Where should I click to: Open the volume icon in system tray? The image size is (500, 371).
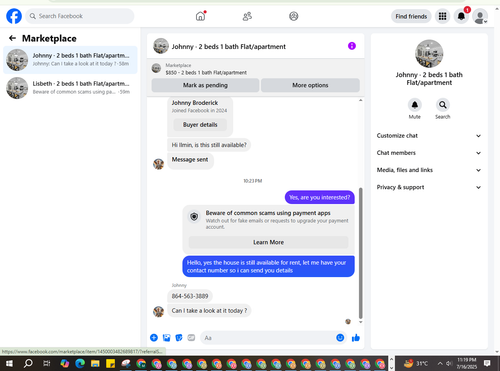449,363
